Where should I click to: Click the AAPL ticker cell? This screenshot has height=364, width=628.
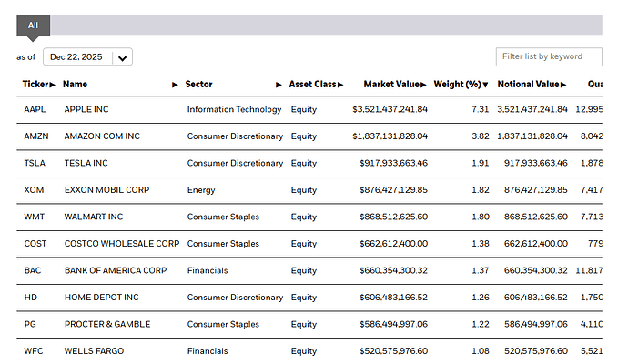[34, 110]
